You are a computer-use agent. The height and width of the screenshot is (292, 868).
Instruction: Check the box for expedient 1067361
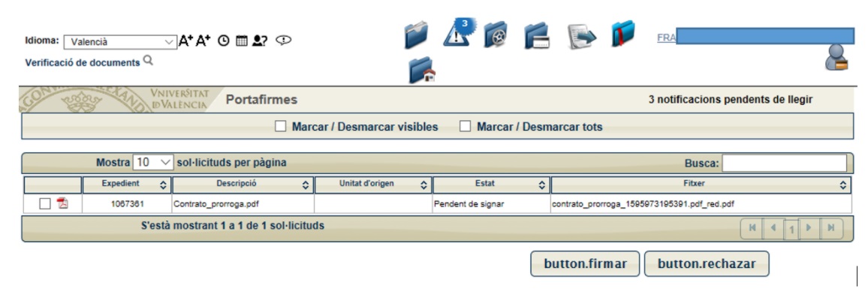45,203
